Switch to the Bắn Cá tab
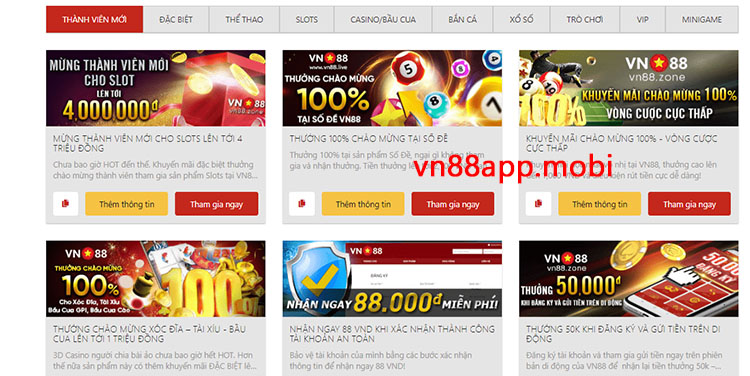750x376 pixels. 463,20
